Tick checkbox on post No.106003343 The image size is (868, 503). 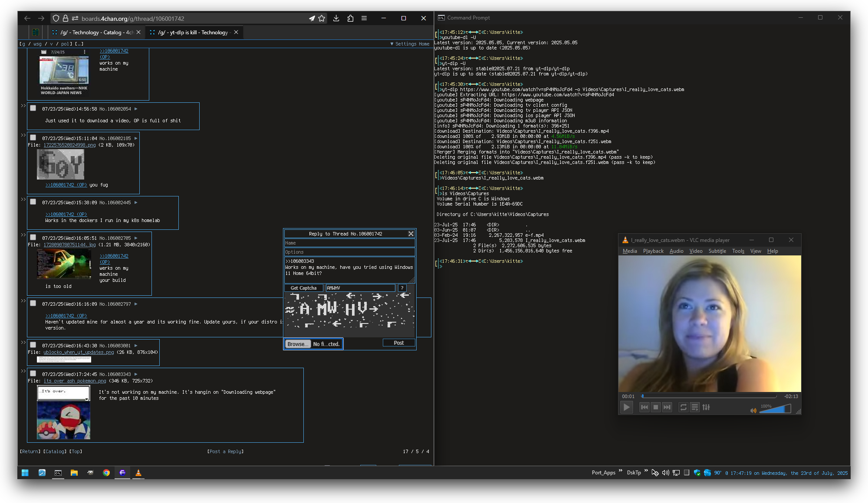(x=33, y=374)
